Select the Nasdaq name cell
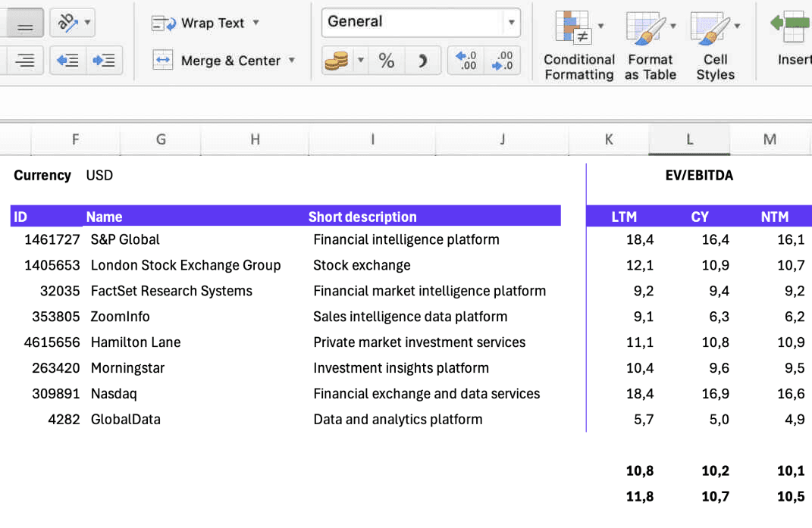 coord(114,394)
